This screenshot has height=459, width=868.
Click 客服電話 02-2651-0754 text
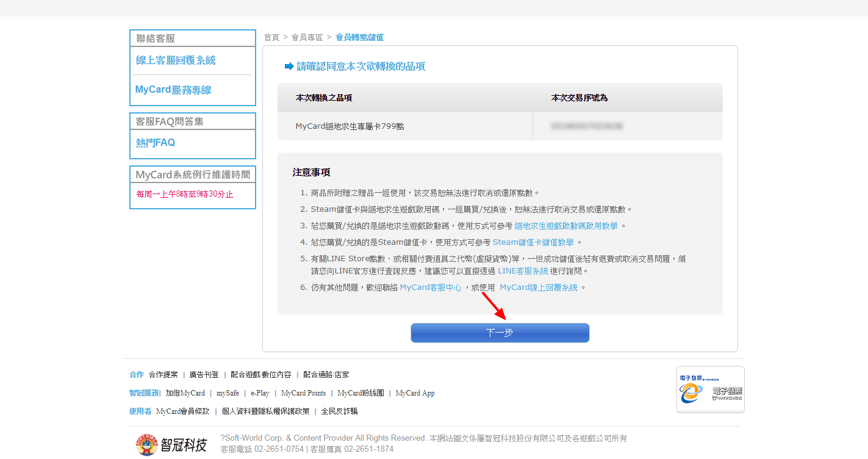click(262, 449)
